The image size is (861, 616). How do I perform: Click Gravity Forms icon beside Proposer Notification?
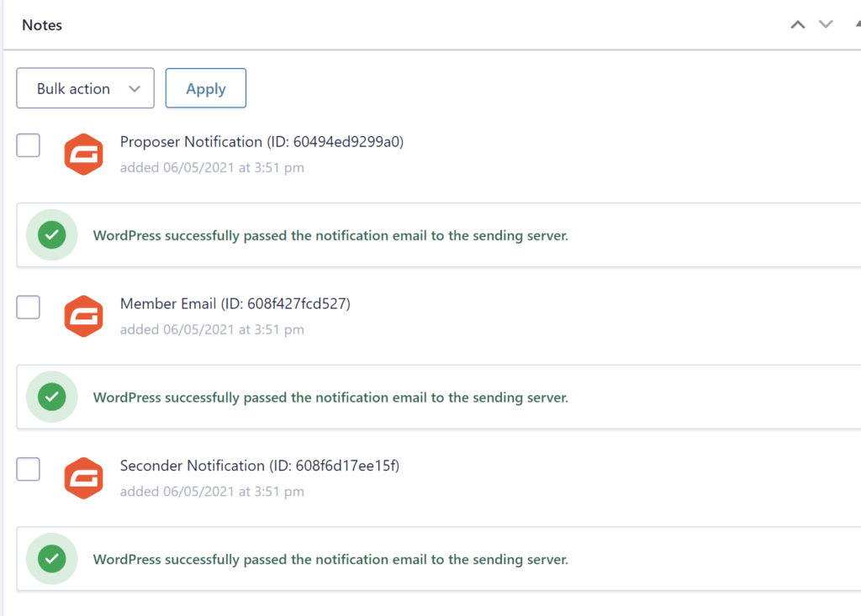(x=83, y=155)
